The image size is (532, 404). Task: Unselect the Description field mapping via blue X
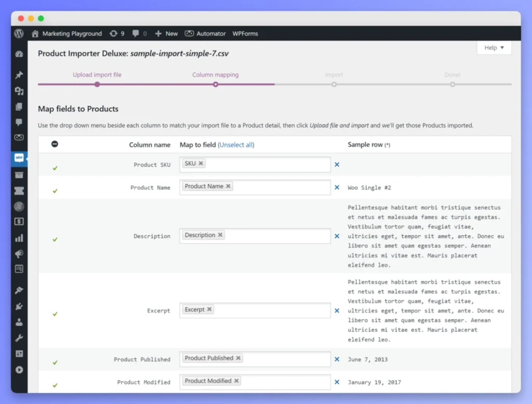coord(337,235)
